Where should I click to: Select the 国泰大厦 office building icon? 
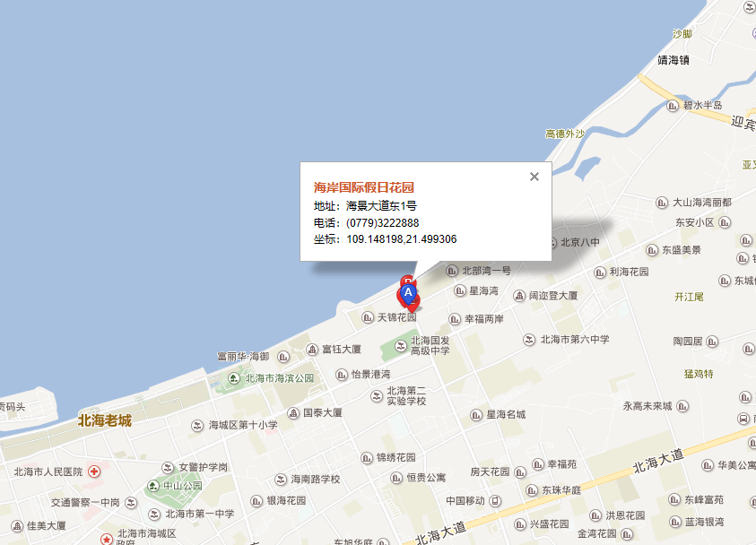point(293,413)
